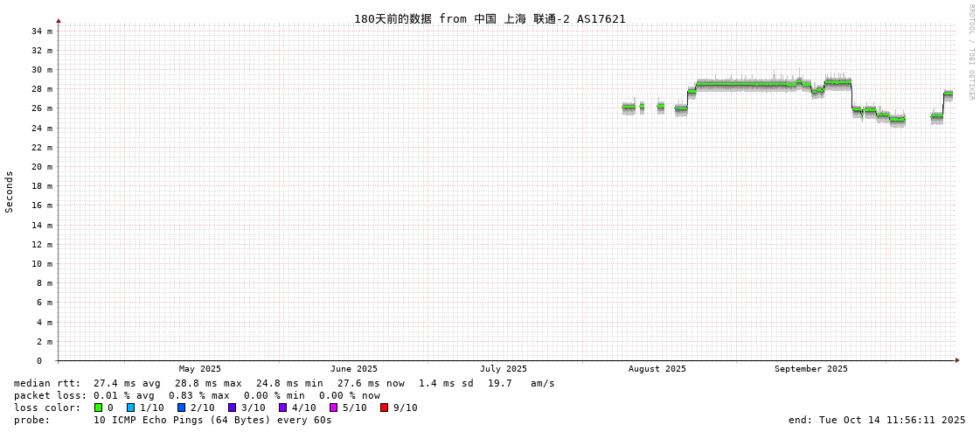Click the median rtt statistics line
The width and height of the screenshot is (980, 432).
point(284,383)
